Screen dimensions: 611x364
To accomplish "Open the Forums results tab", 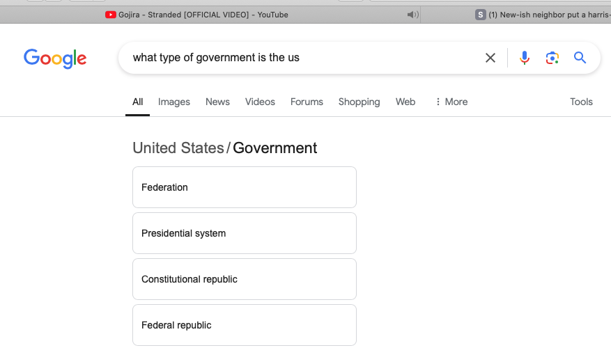I will pyautogui.click(x=307, y=102).
